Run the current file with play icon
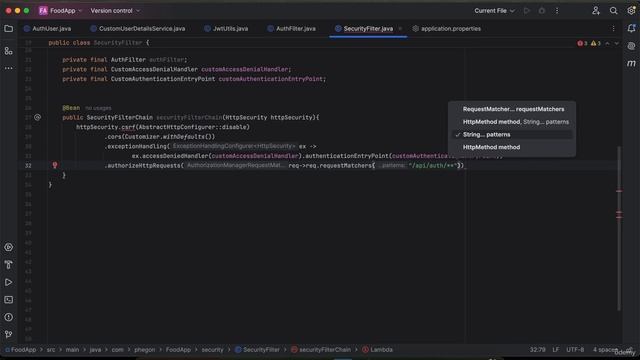Screen dimensions: 640x360 point(527,11)
